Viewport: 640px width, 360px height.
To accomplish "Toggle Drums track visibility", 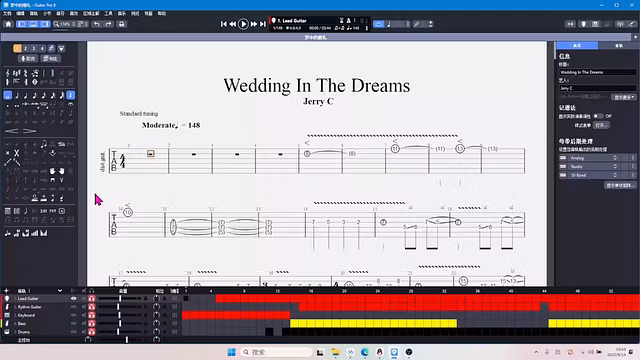I will tap(73, 332).
